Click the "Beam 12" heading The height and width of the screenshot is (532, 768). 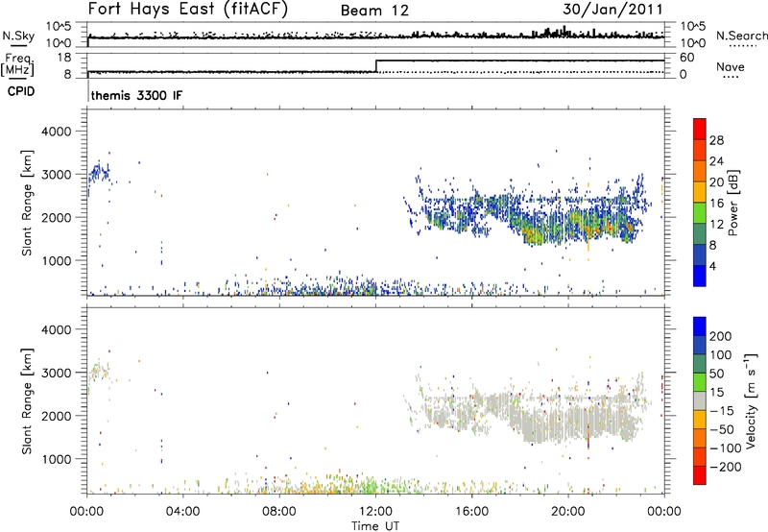[x=374, y=11]
